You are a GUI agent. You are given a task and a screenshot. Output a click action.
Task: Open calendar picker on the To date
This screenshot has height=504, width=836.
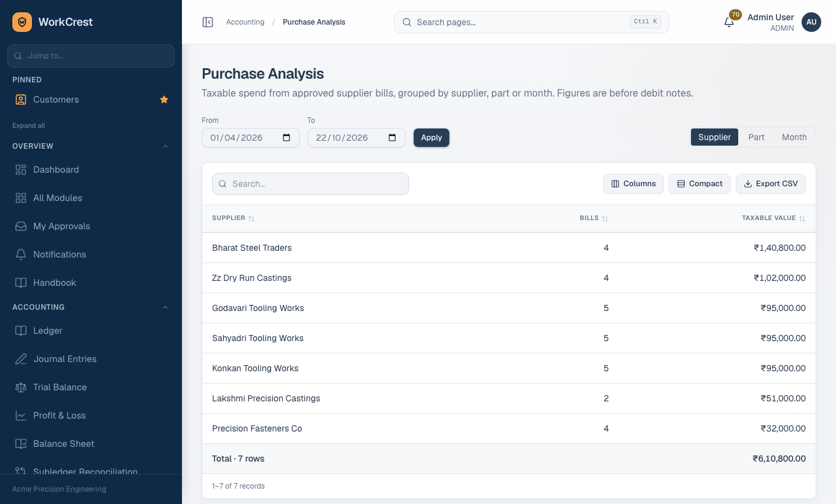point(392,138)
